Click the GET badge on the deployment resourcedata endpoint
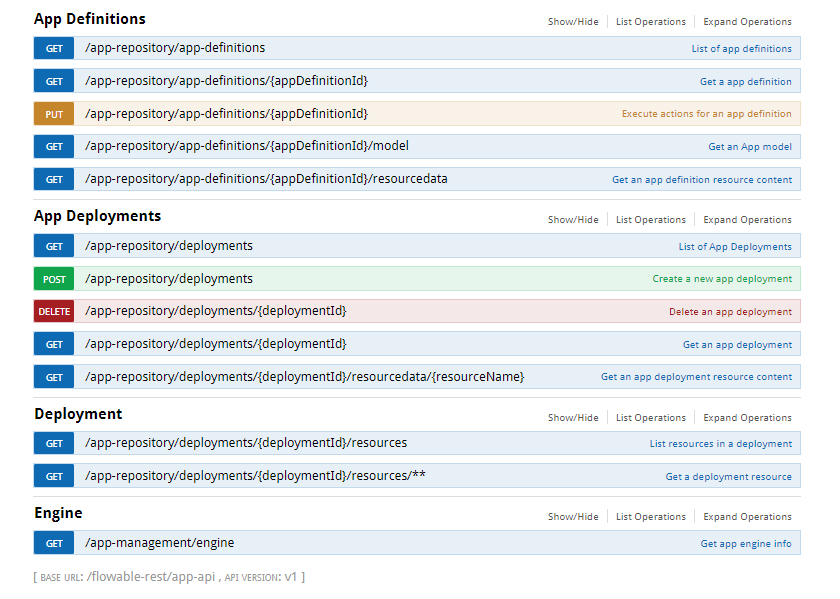 pyautogui.click(x=53, y=377)
